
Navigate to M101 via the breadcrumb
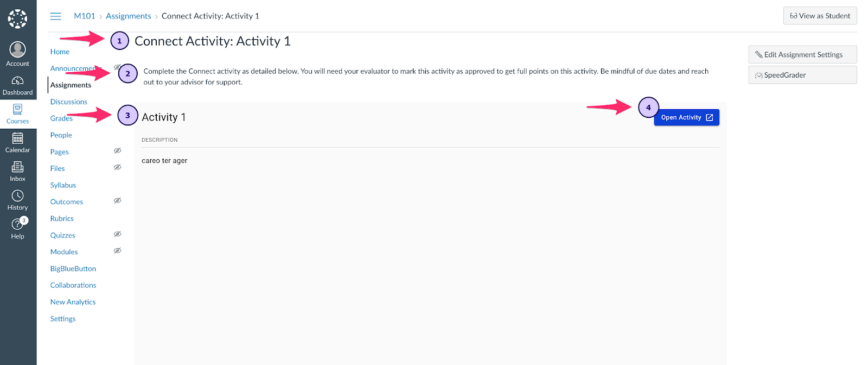(x=84, y=16)
